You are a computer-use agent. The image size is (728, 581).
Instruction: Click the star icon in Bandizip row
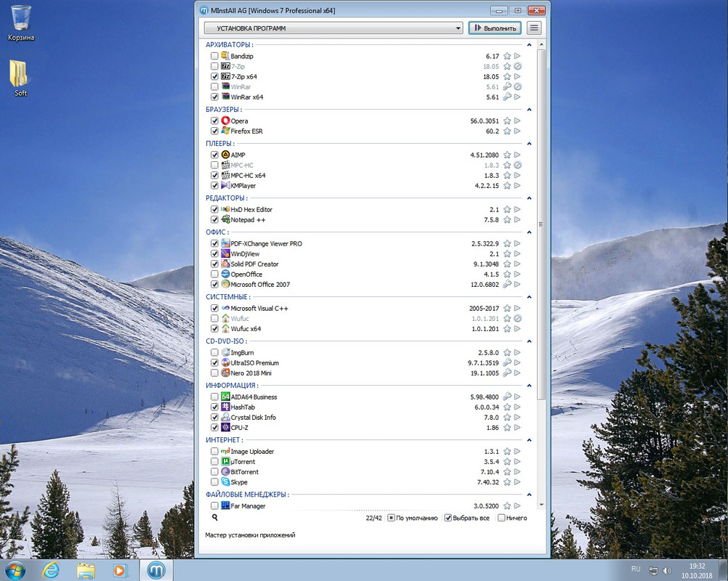pos(507,56)
